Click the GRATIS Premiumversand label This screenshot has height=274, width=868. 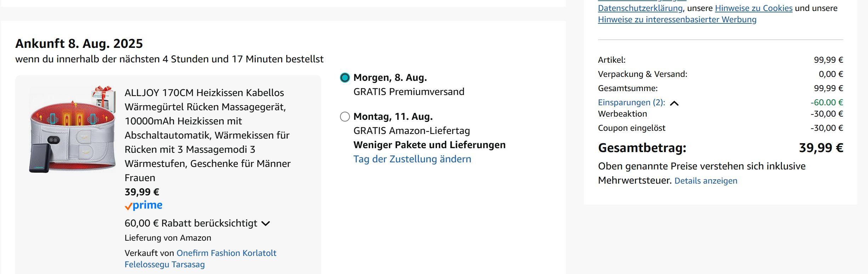coord(409,92)
